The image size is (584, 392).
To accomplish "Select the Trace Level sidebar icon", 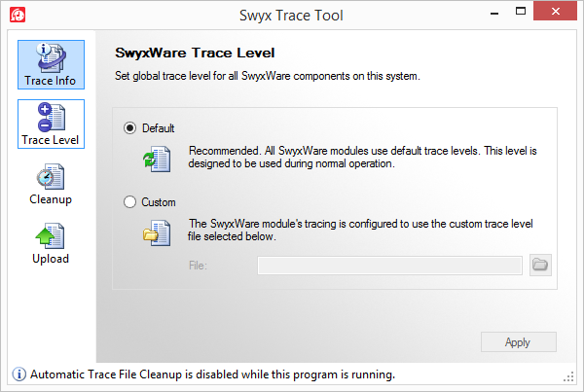I will 51,124.
